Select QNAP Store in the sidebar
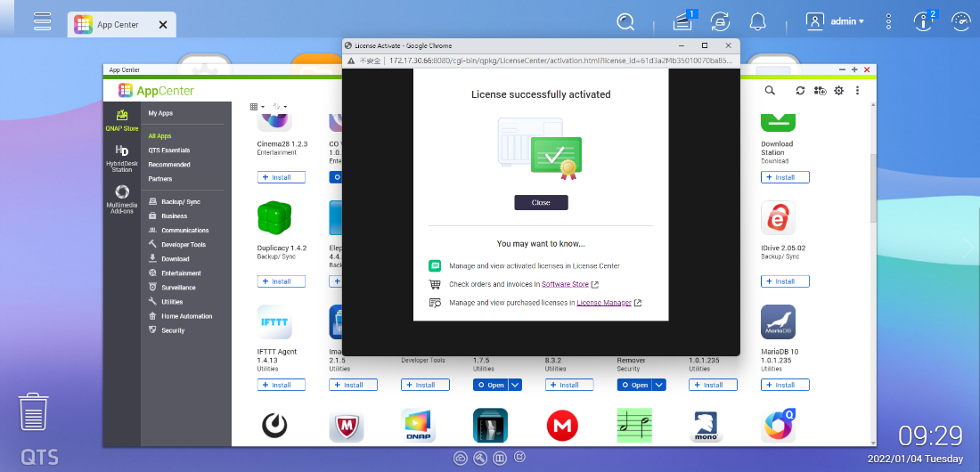 coord(122,120)
